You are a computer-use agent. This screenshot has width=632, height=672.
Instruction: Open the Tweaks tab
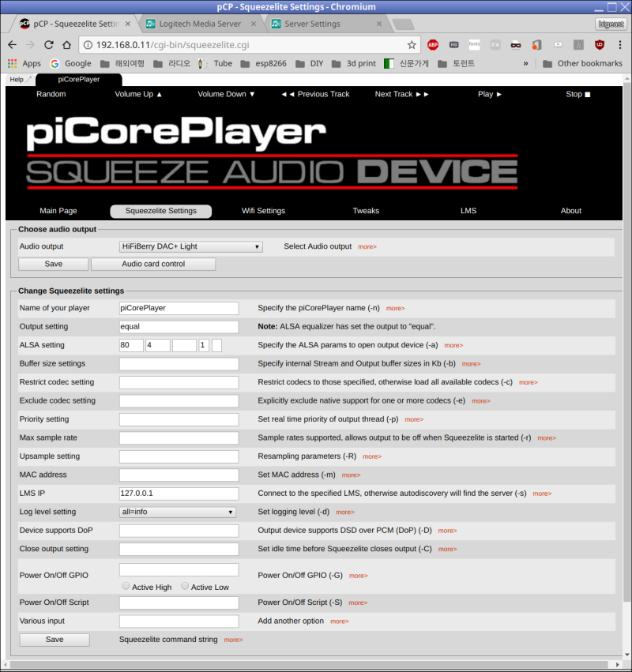(366, 211)
